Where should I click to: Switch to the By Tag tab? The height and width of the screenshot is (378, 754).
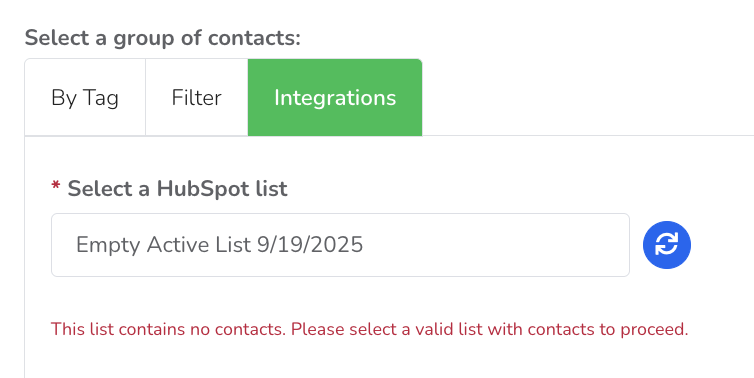(x=85, y=98)
